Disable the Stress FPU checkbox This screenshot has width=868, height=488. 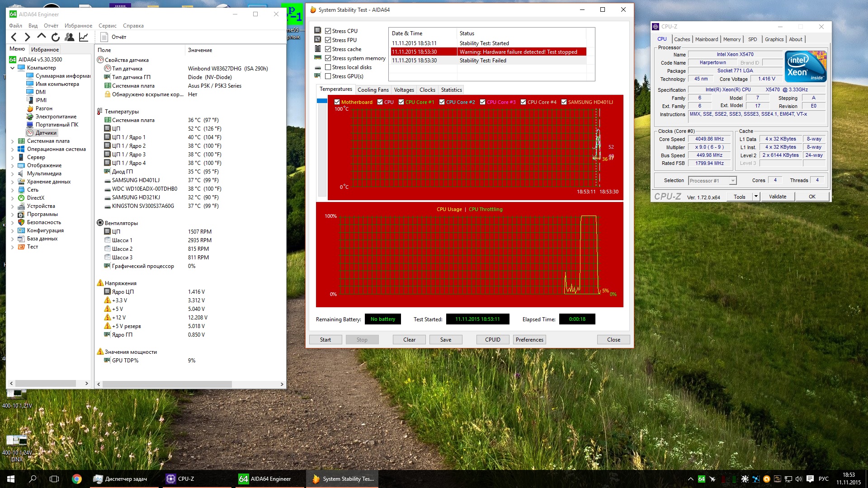coord(328,40)
